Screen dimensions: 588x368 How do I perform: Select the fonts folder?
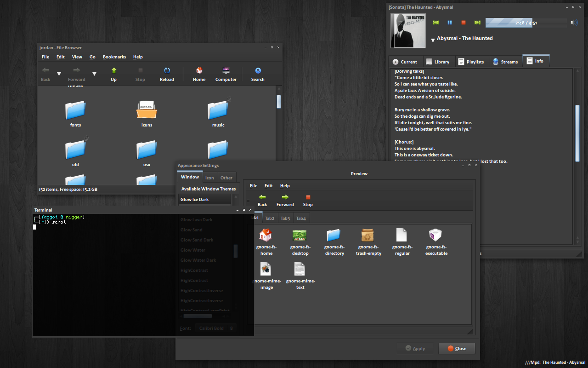click(76, 114)
